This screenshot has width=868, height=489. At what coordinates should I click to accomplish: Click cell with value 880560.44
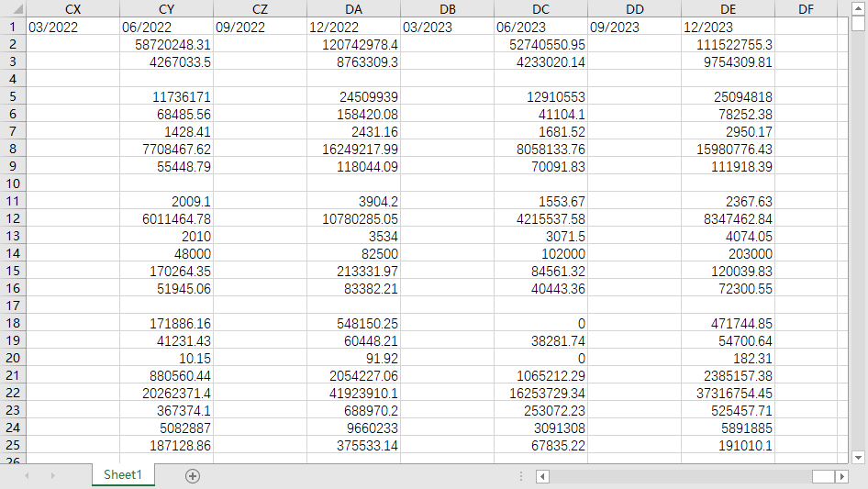tap(167, 375)
